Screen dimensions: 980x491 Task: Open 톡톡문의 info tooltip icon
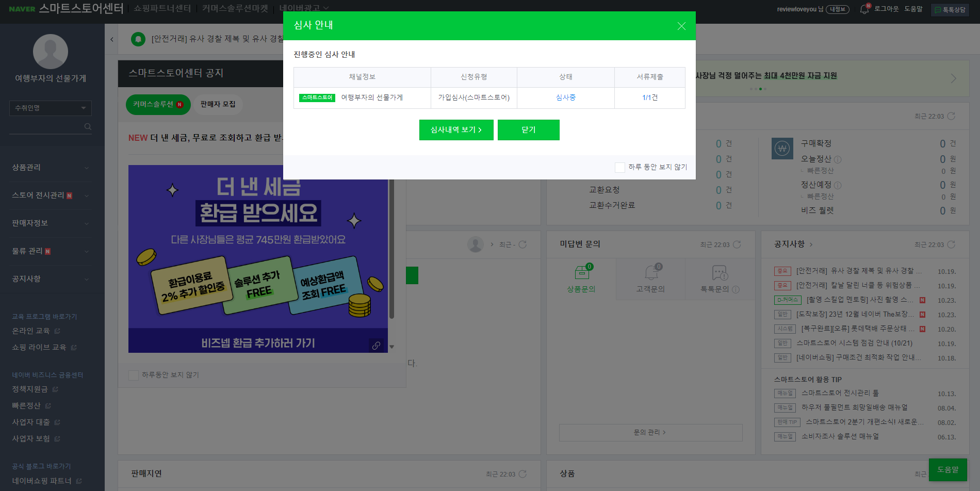pos(736,290)
